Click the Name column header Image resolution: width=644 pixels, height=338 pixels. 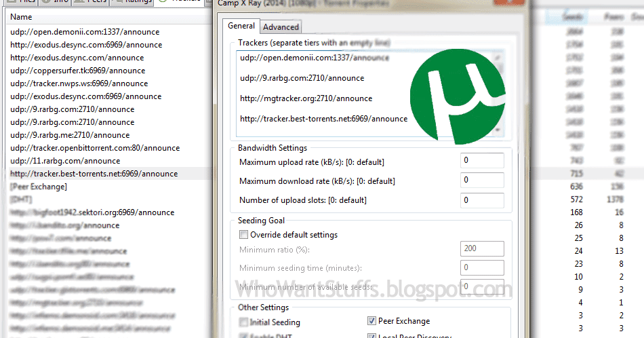pyautogui.click(x=21, y=17)
